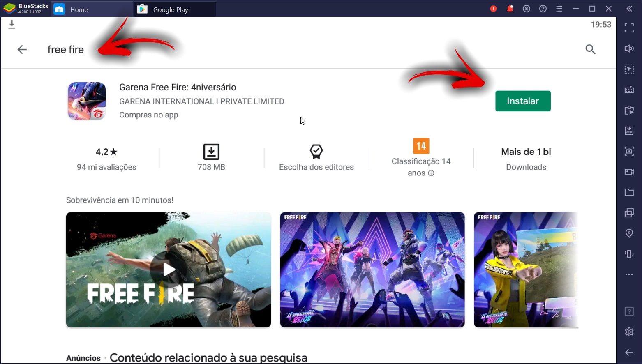The image size is (642, 364).
Task: Open the account profile icon
Action: coord(527,9)
